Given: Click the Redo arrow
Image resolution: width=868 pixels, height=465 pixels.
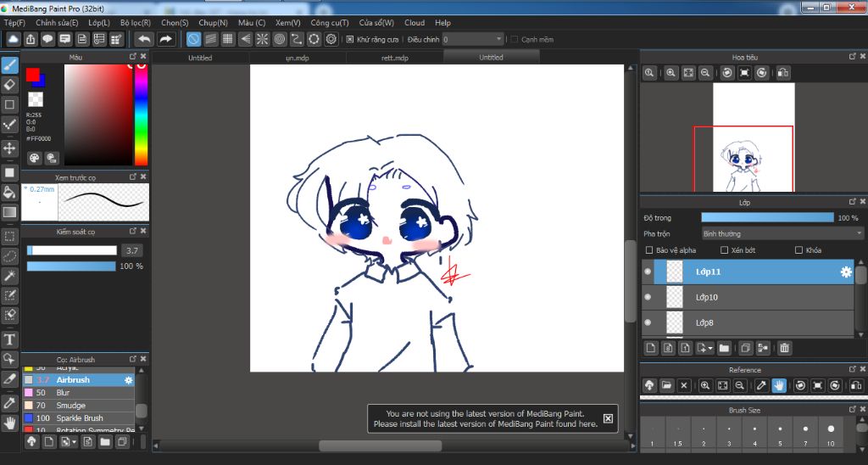Looking at the screenshot, I should point(165,39).
